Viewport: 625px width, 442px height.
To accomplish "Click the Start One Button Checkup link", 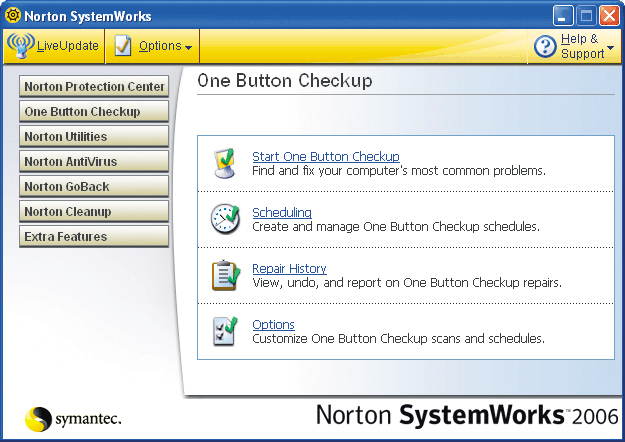I will (x=326, y=156).
